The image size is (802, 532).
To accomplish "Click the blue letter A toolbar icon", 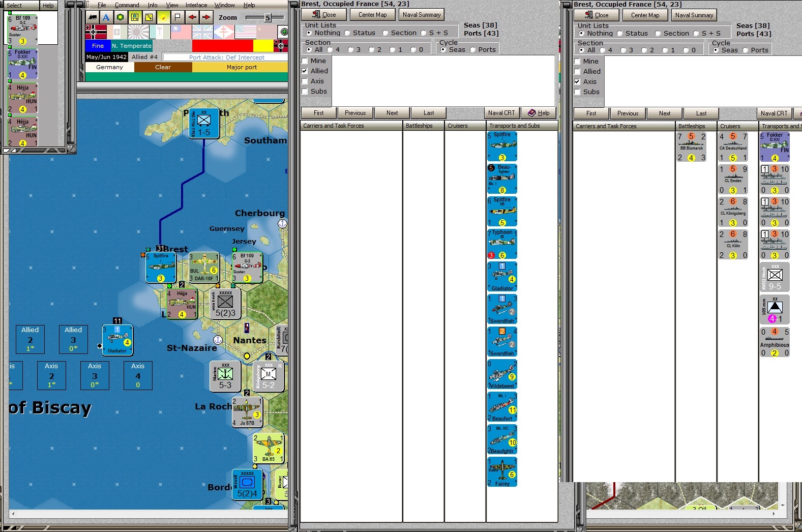I will (106, 17).
